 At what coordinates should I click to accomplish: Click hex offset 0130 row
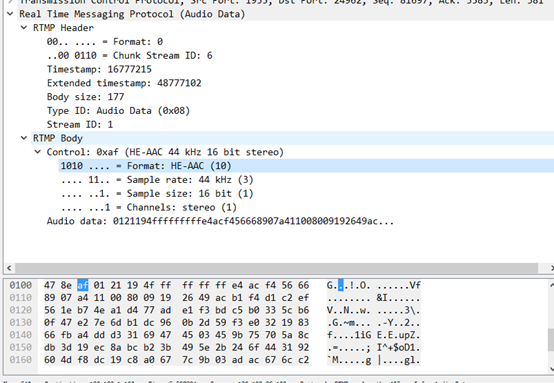pyautogui.click(x=20, y=322)
